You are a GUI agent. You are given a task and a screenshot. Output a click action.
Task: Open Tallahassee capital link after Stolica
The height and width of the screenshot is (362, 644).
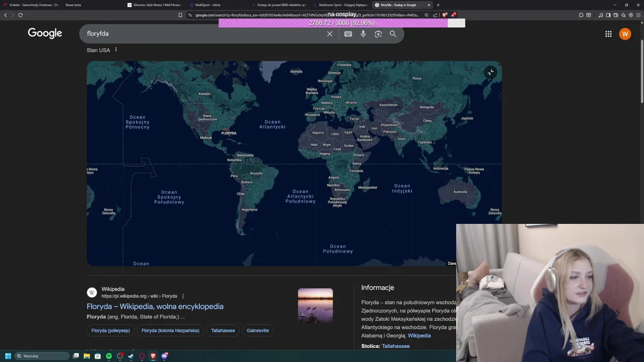[396, 346]
